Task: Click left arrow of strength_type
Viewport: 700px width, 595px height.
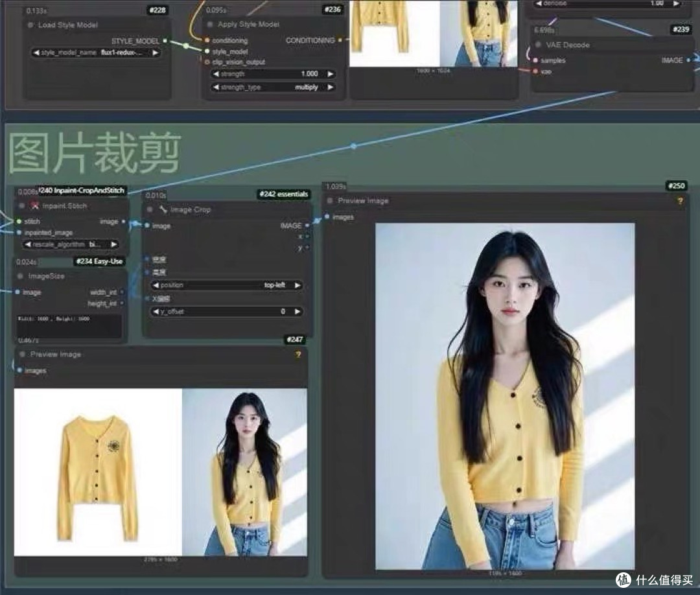Action: (x=216, y=87)
